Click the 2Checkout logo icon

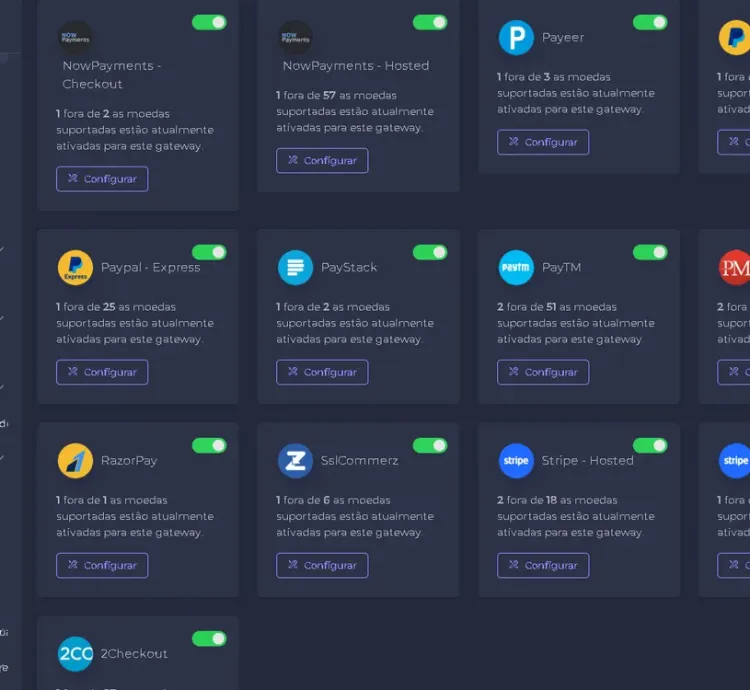click(x=75, y=654)
